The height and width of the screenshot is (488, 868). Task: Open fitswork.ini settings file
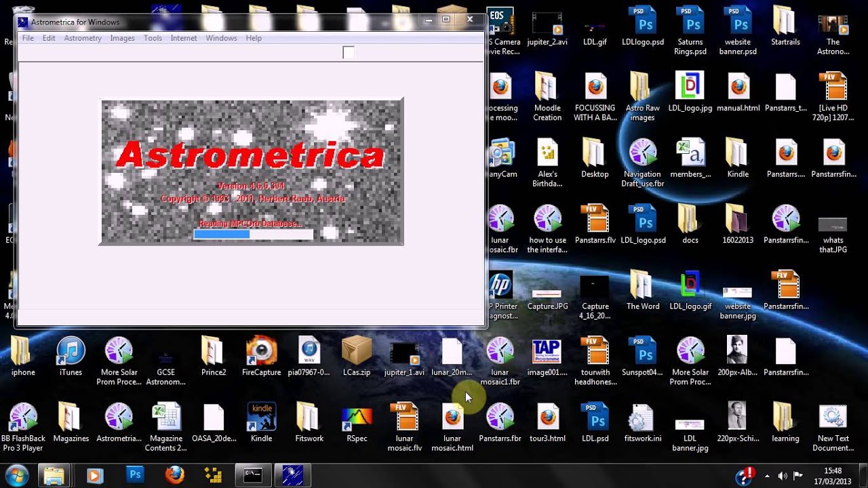[x=643, y=423]
